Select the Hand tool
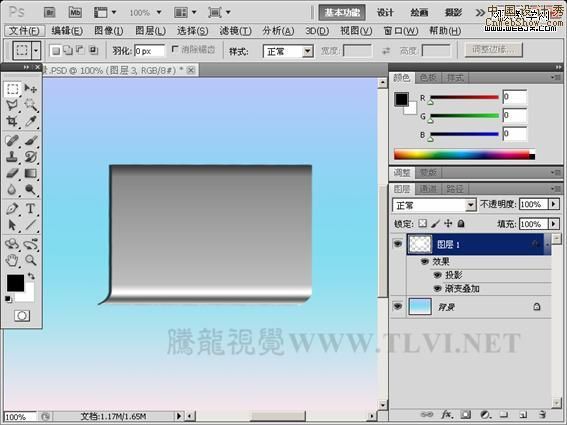The width and height of the screenshot is (567, 425). (12, 260)
